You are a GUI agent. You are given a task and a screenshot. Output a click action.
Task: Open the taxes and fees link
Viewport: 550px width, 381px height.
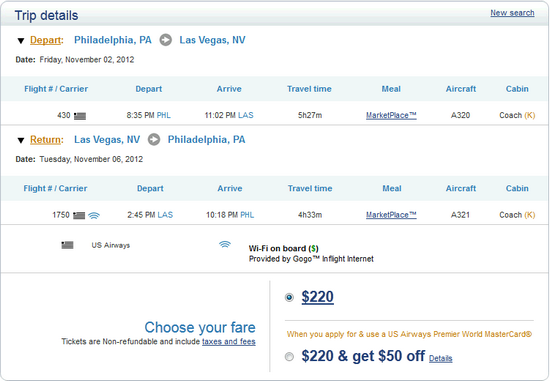[x=229, y=341]
